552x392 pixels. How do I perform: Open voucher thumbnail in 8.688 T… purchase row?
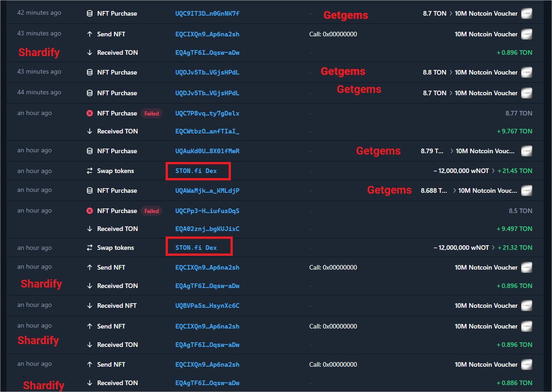click(x=527, y=190)
